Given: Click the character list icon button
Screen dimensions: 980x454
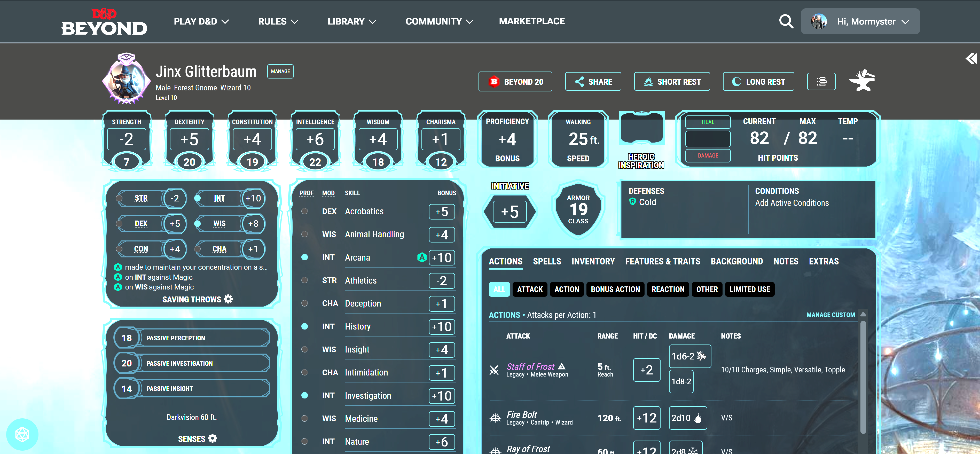Looking at the screenshot, I should coord(821,81).
